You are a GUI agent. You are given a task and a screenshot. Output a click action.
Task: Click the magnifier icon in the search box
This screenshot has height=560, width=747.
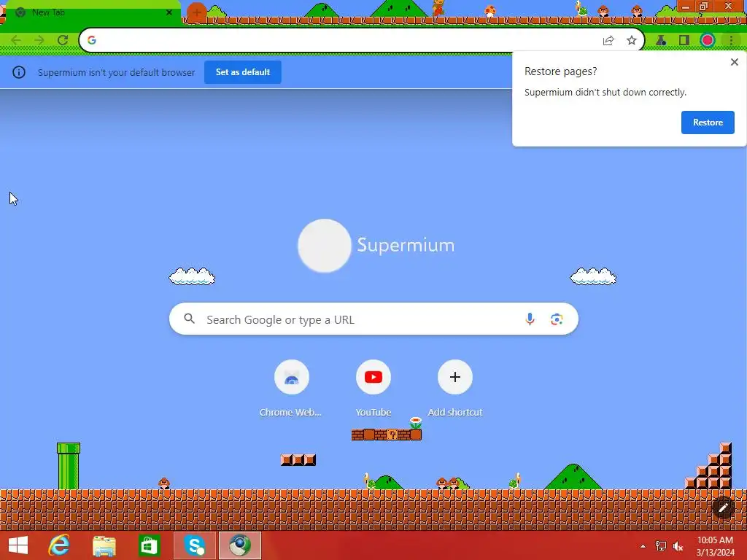[189, 319]
